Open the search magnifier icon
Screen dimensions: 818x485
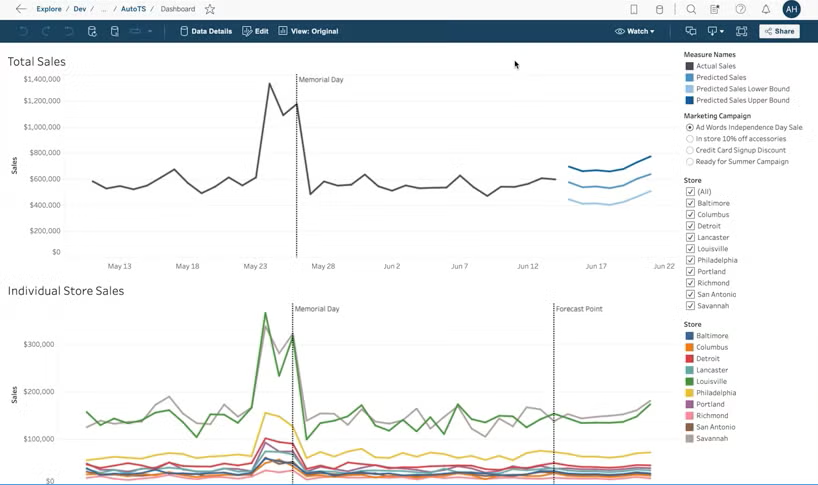click(691, 9)
